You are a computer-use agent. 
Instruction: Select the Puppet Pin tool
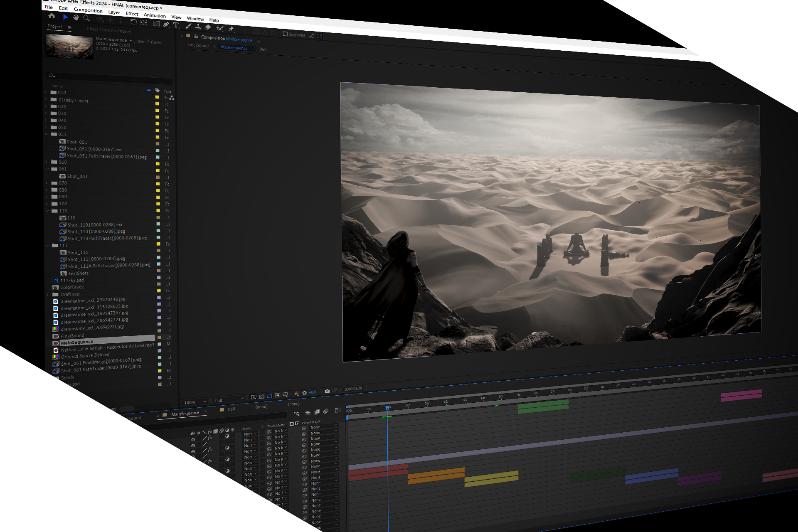pyautogui.click(x=231, y=29)
